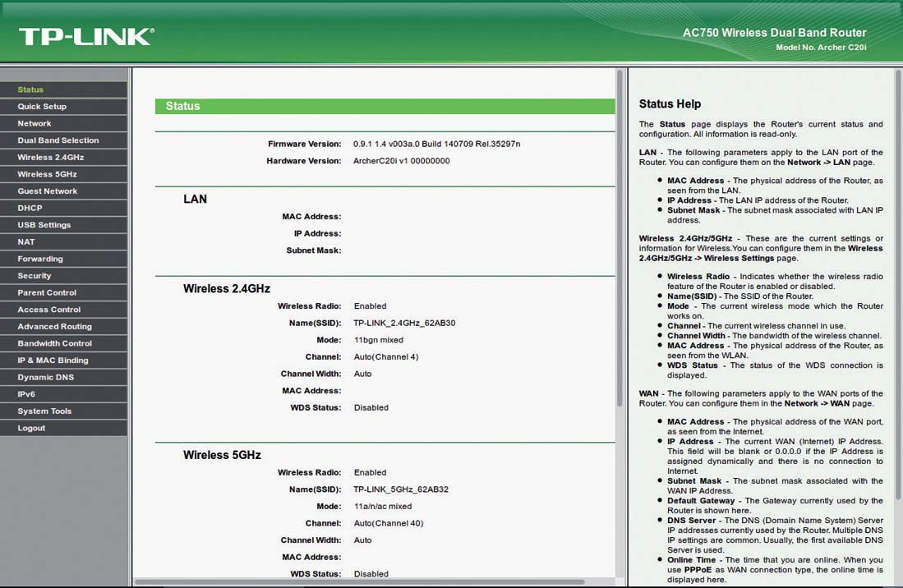
Task: Go to the Security menu item
Action: [x=63, y=276]
